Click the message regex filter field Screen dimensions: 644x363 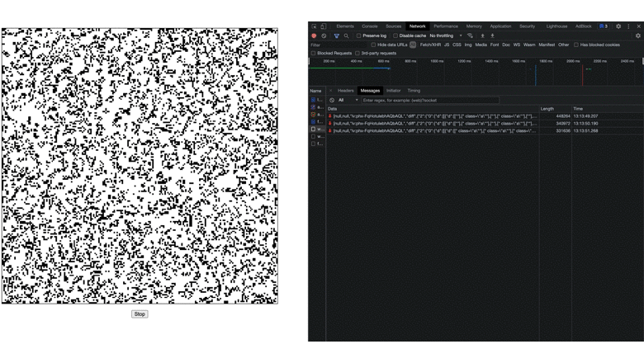(429, 100)
